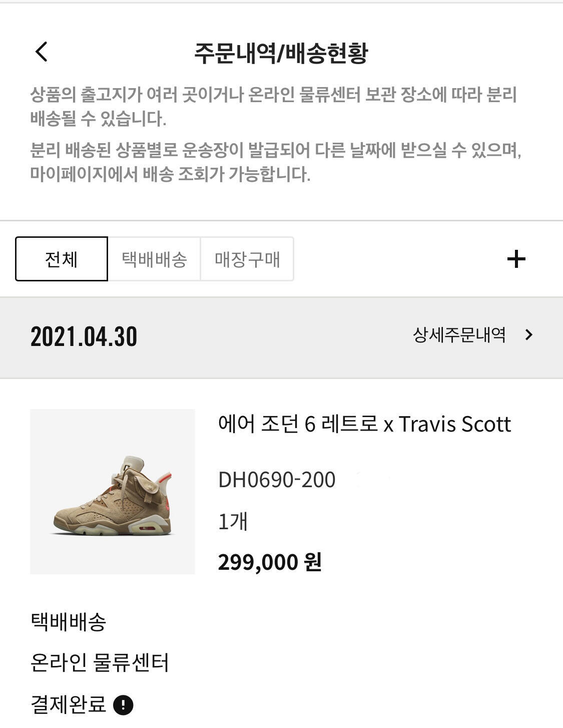This screenshot has height=728, width=563.
Task: Tap the 299,000 원 price text
Action: 270,562
